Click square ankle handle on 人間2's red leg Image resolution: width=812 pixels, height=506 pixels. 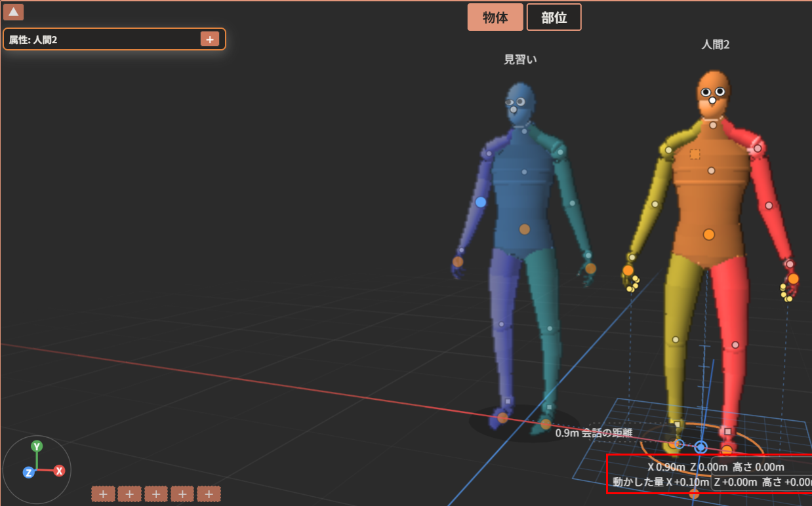coord(728,431)
